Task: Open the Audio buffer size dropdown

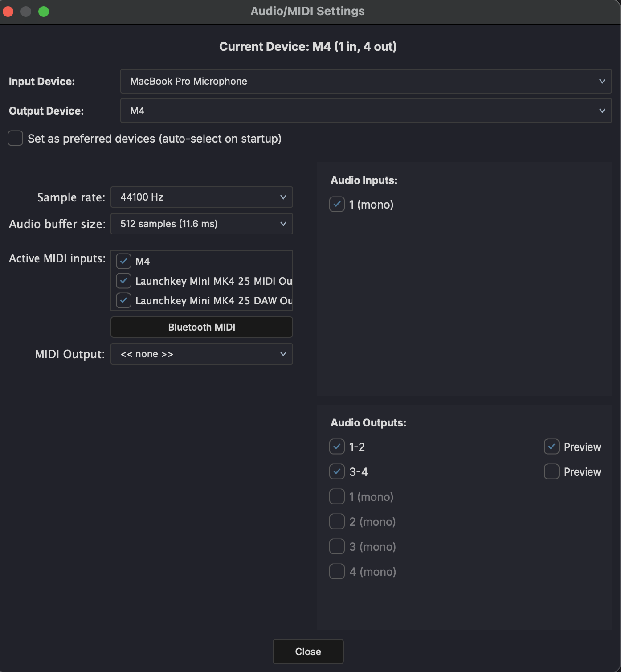Action: 201,224
